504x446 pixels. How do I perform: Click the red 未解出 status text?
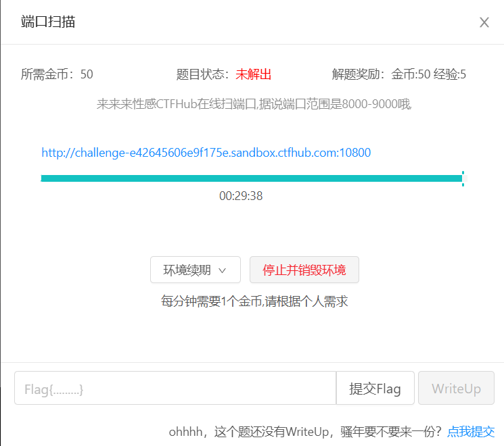pos(253,74)
